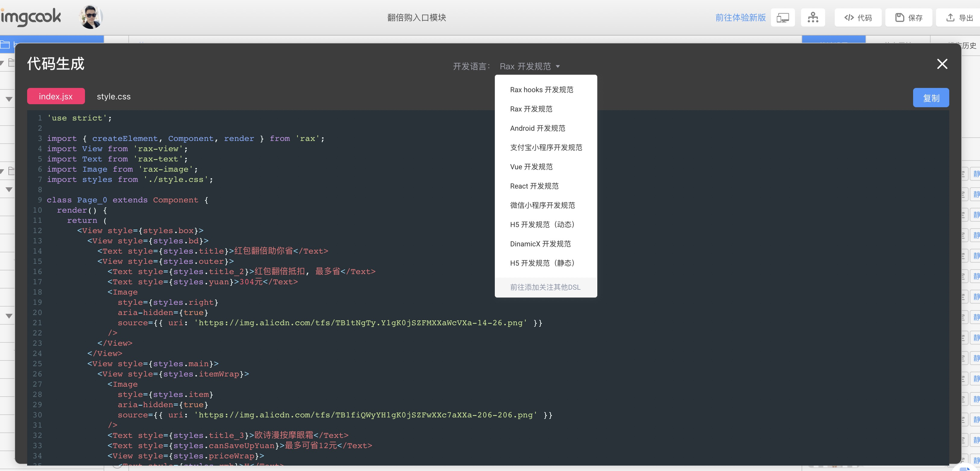Pick 微信小程序开发规范 from dropdown
The width and height of the screenshot is (980, 471).
coord(542,205)
